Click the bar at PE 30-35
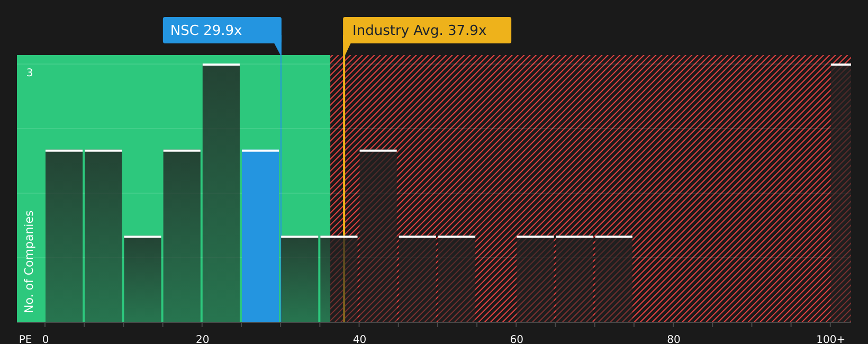This screenshot has width=868, height=344. [300, 279]
